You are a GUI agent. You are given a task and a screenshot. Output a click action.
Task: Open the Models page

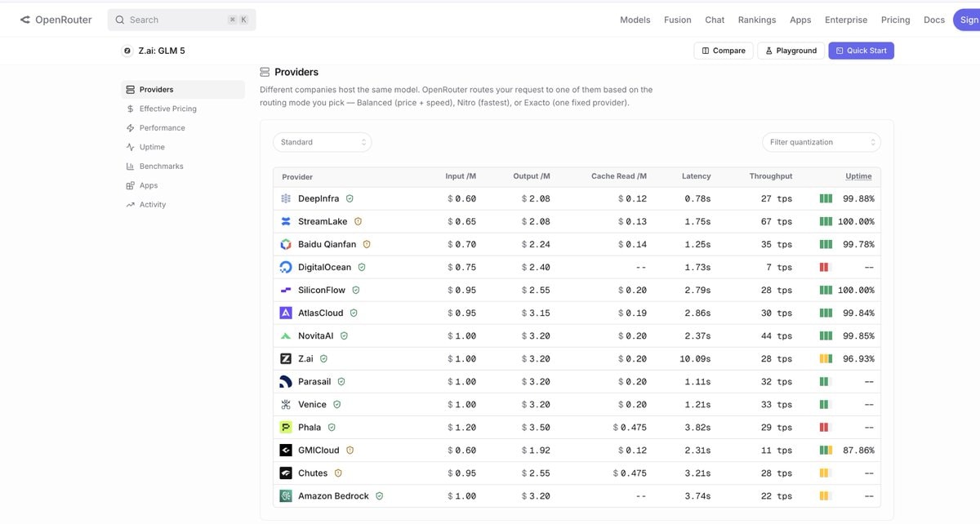pyautogui.click(x=635, y=20)
